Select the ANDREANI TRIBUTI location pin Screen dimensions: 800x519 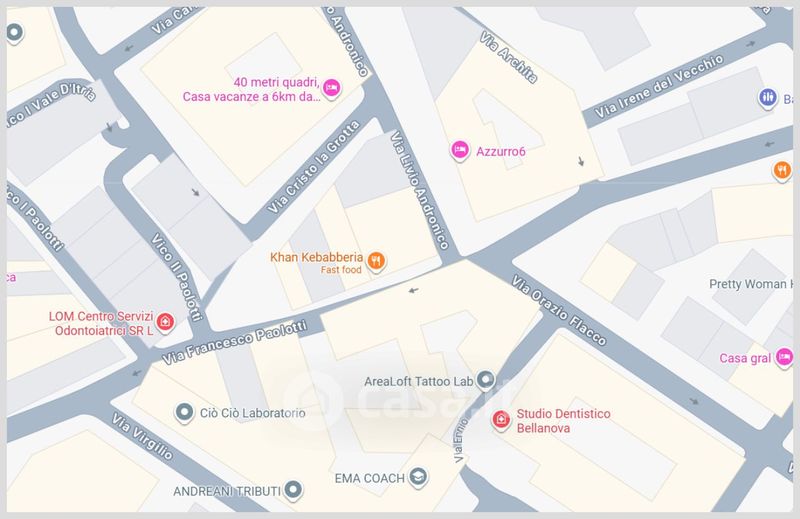pos(293,490)
